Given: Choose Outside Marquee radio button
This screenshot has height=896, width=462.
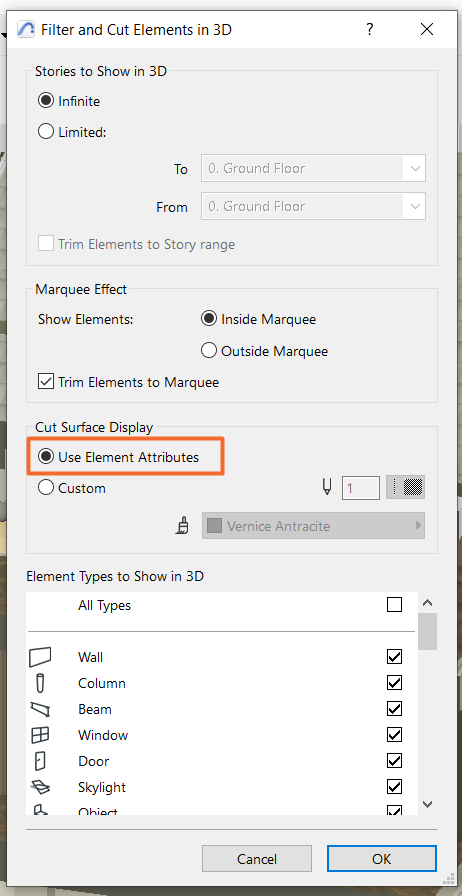Looking at the screenshot, I should pyautogui.click(x=209, y=350).
